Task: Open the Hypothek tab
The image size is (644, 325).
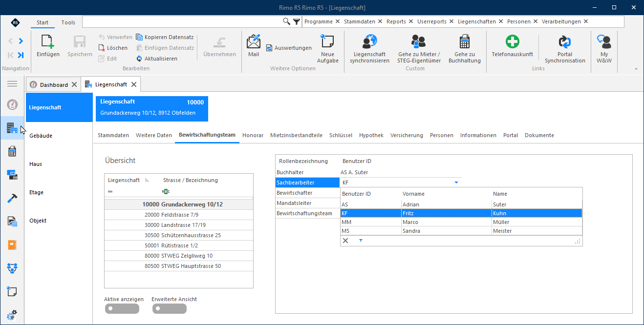Action: click(371, 135)
